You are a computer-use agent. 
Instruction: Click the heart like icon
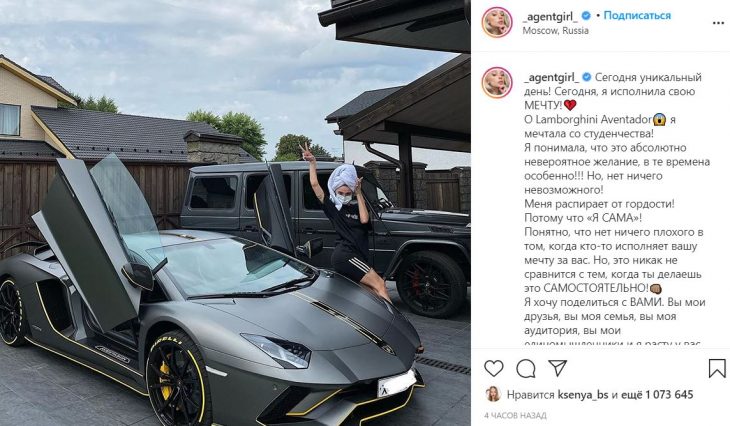click(x=493, y=368)
